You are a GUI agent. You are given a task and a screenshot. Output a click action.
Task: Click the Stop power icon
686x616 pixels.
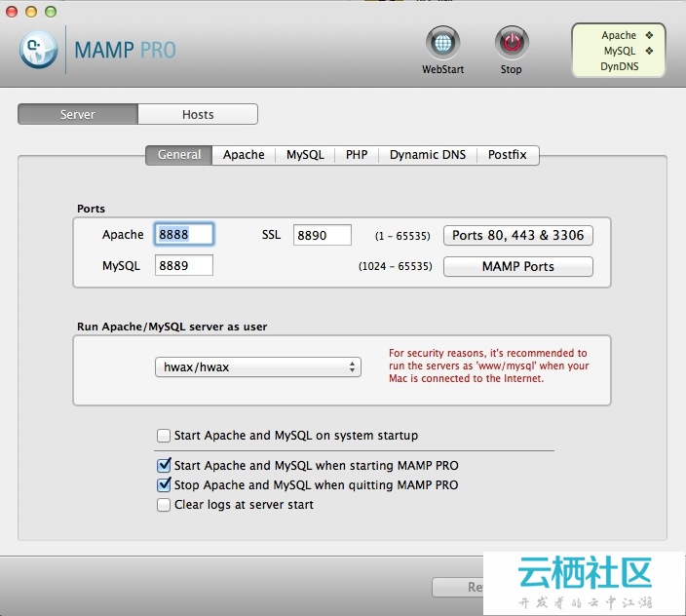tap(512, 43)
